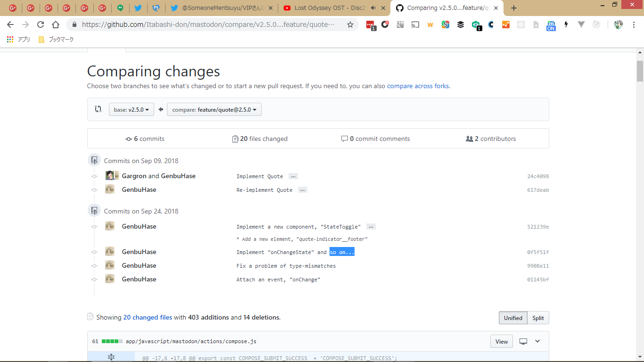Open the compare: feature/quote@2.5.0 dropdown
Screen dimensions: 644x362
[x=214, y=109]
